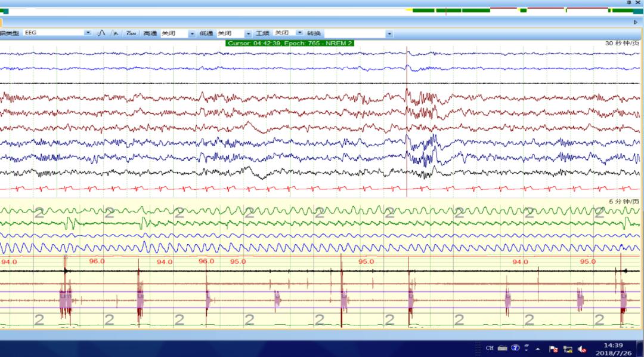644x357 pixels.
Task: Pin the hypnogram panel with pushpin icon
Action: coord(628,3)
